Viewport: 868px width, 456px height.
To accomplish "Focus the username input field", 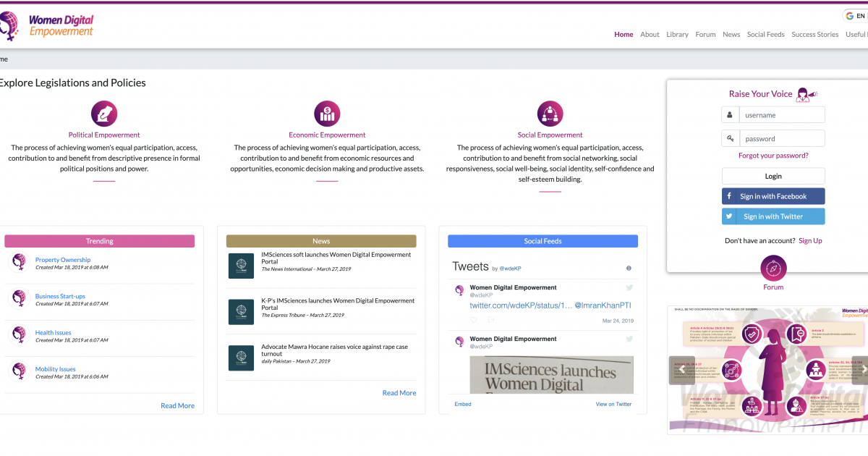I will pos(782,115).
